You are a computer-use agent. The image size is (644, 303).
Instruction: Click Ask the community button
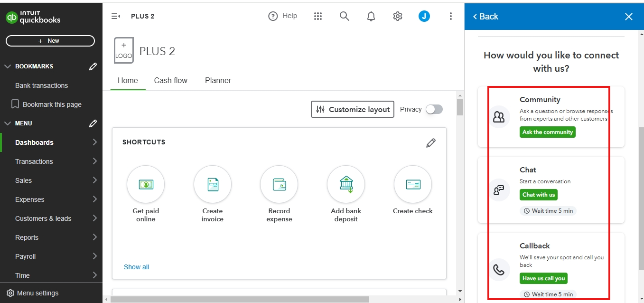point(548,132)
